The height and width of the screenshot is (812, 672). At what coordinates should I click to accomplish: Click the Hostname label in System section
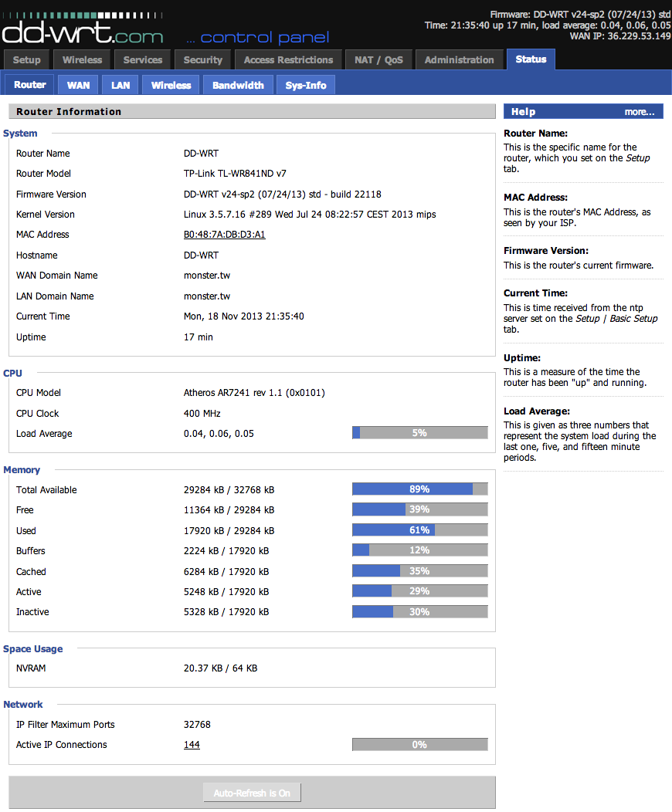point(37,255)
